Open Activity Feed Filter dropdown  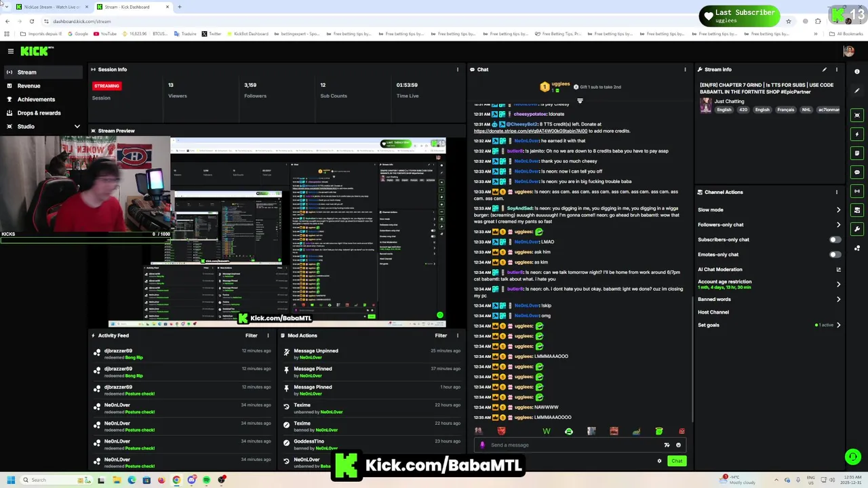[x=251, y=335]
